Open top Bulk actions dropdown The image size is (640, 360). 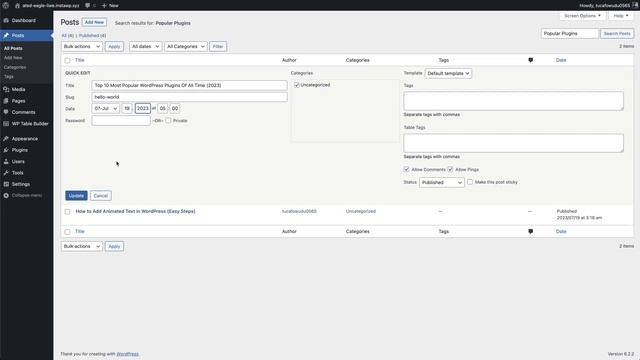(82, 47)
